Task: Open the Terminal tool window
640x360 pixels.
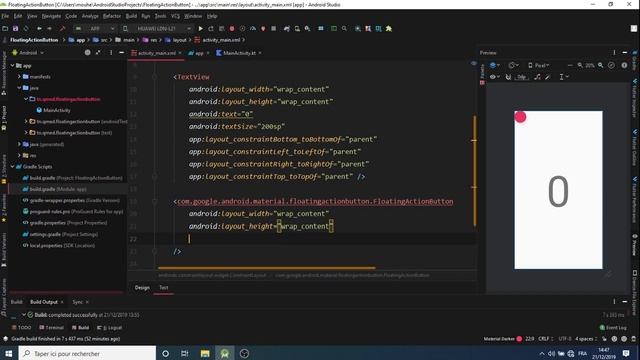Action: tap(52, 327)
